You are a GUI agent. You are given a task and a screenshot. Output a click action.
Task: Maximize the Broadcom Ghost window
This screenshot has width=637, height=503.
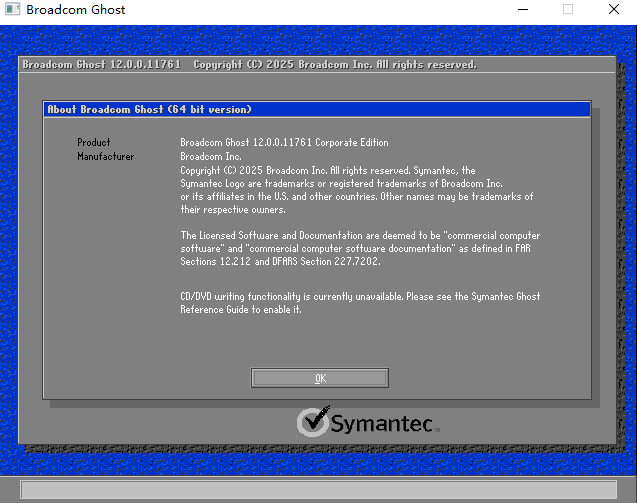pyautogui.click(x=568, y=9)
